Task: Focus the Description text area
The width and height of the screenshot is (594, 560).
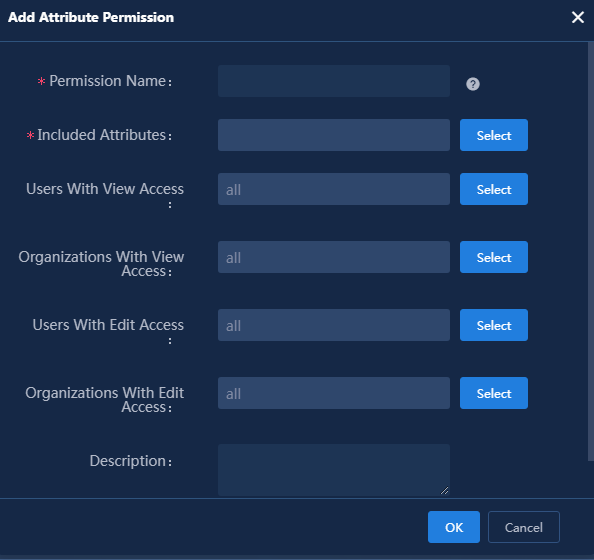Action: coord(334,470)
